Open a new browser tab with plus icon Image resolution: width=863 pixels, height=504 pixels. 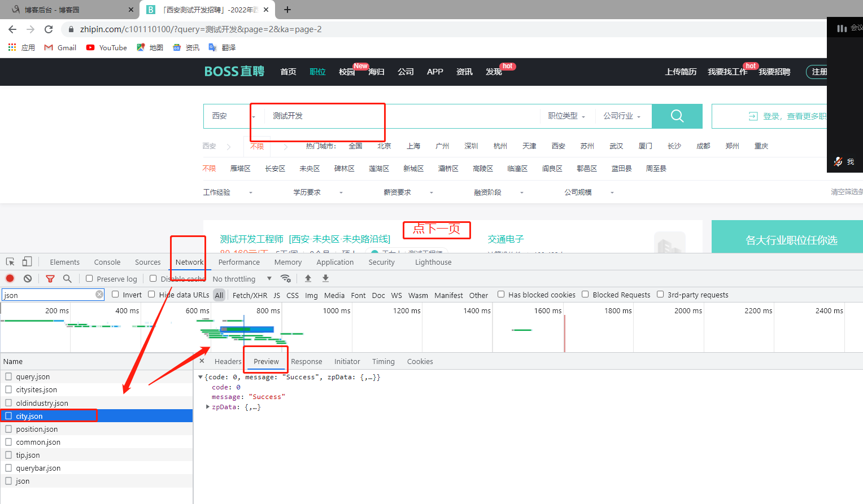[287, 10]
